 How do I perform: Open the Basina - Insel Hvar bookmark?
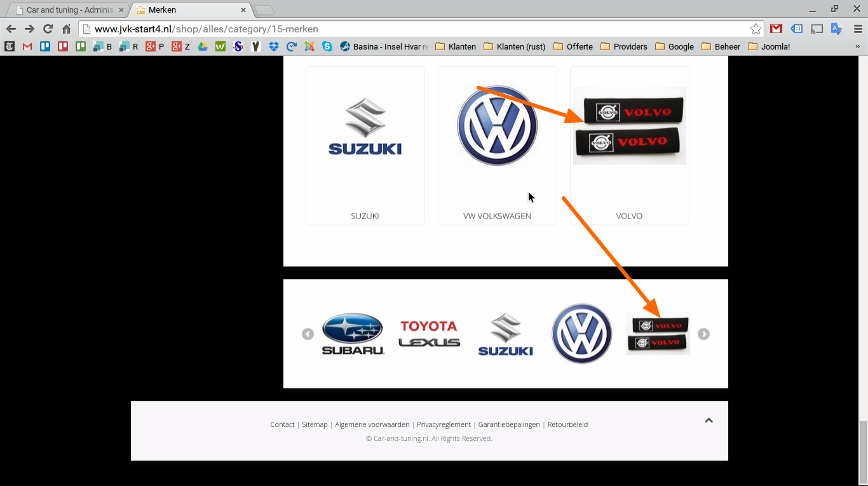(x=384, y=46)
